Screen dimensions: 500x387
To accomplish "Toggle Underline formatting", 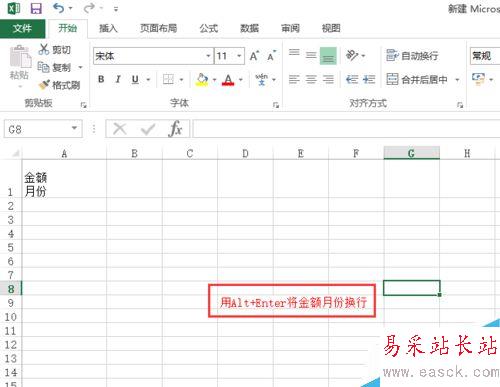I will (x=135, y=79).
